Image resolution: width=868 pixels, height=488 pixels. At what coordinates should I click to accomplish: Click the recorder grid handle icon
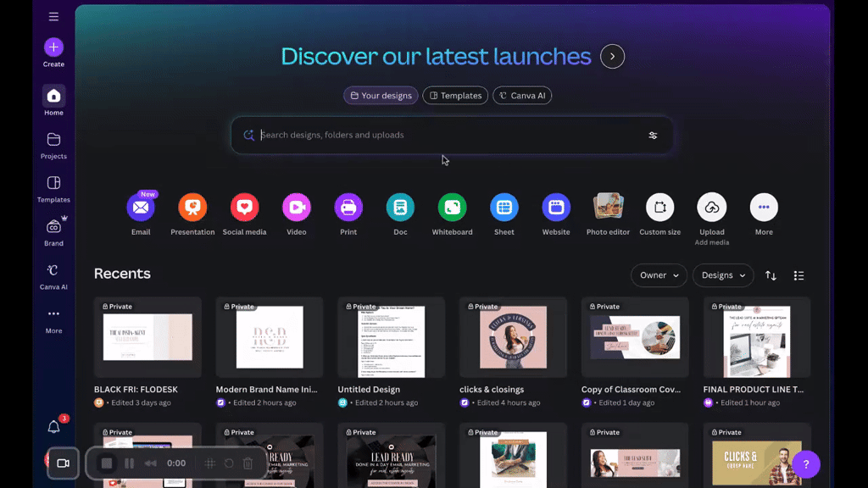click(210, 463)
